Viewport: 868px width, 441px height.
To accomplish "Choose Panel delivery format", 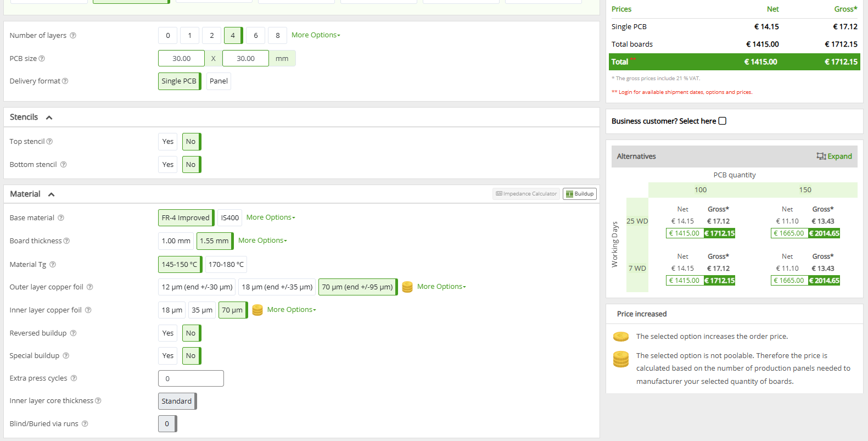I will coord(219,81).
